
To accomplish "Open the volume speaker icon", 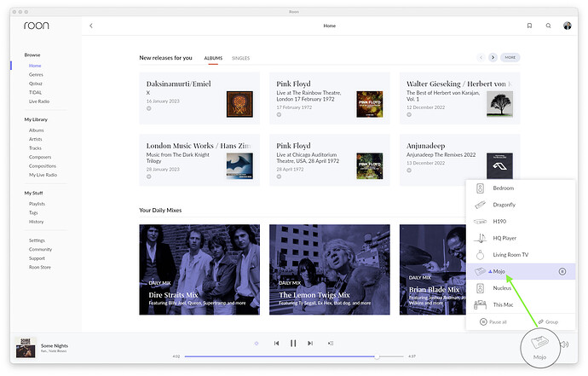I will tap(565, 344).
